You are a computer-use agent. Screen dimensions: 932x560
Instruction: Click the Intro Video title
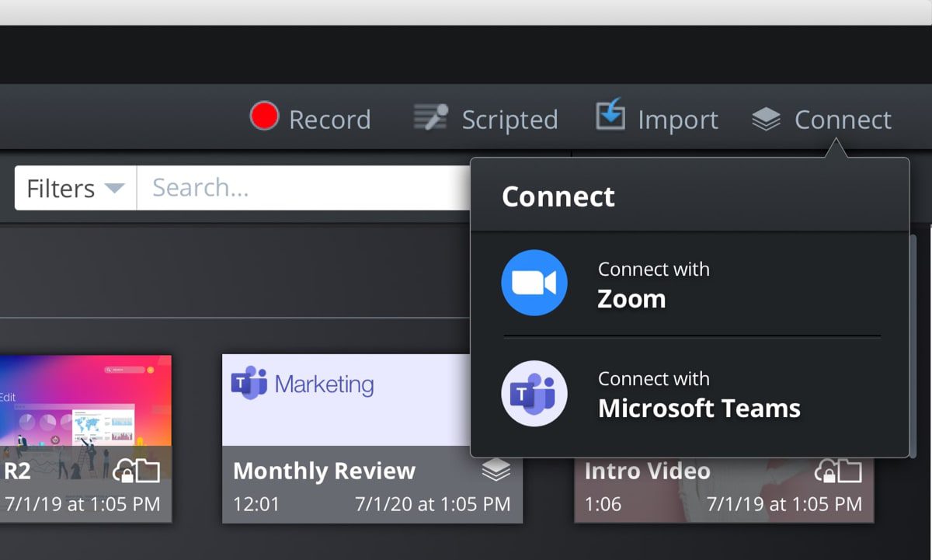pyautogui.click(x=647, y=471)
